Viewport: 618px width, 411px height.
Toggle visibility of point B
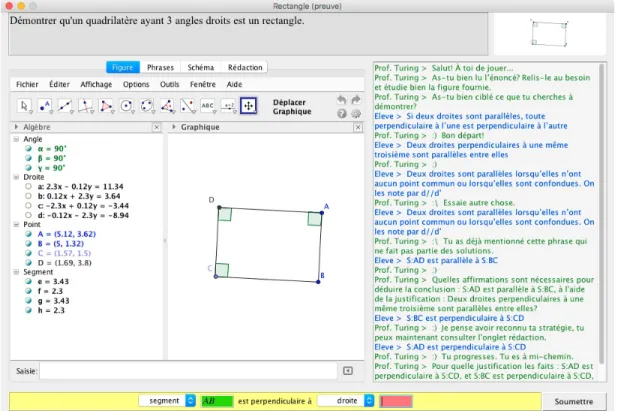click(28, 244)
